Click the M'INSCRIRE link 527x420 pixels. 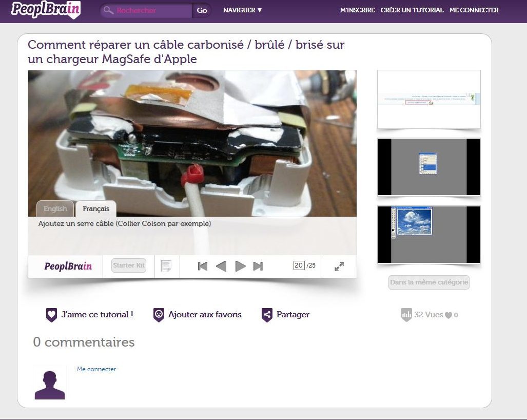click(x=357, y=10)
